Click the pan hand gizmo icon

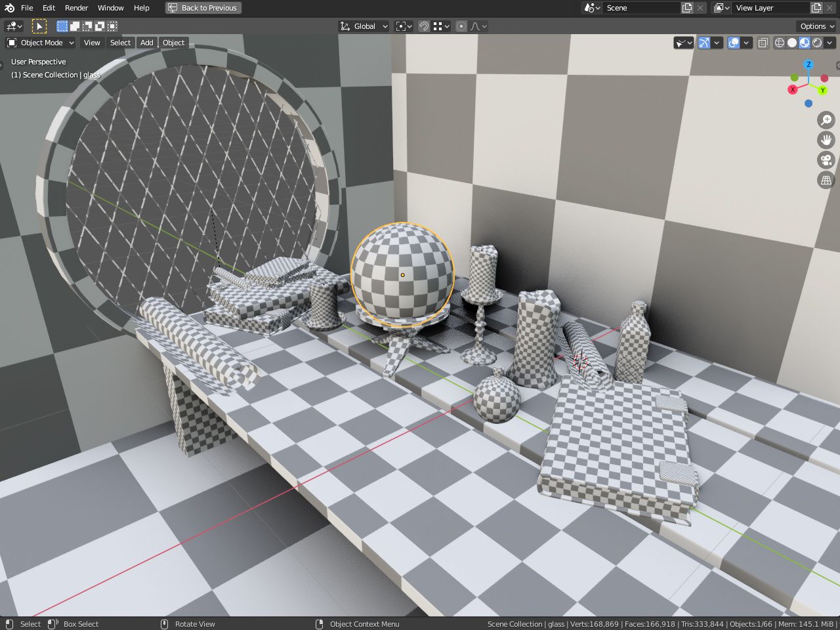pos(826,140)
